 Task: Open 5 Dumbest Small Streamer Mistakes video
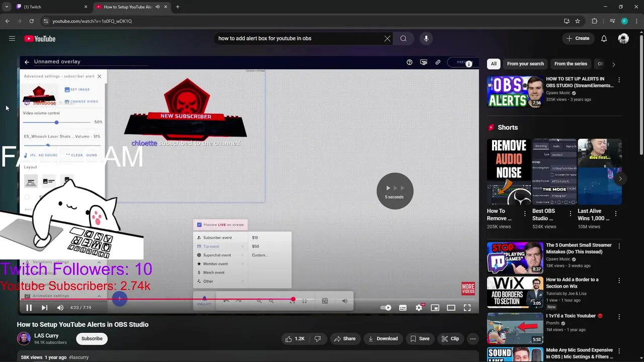[515, 258]
